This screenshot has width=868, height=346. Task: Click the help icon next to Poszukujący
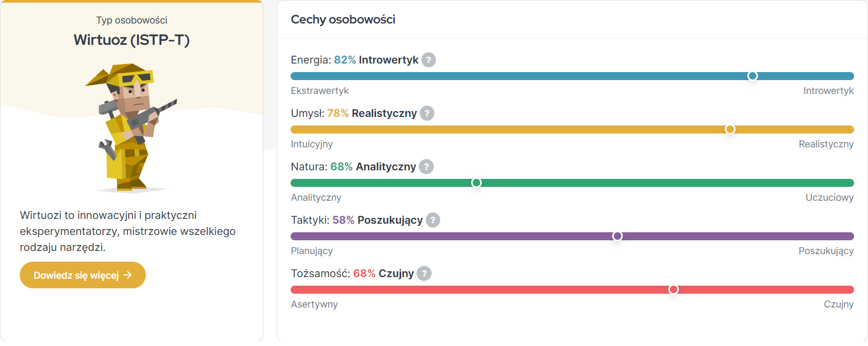coord(433,220)
